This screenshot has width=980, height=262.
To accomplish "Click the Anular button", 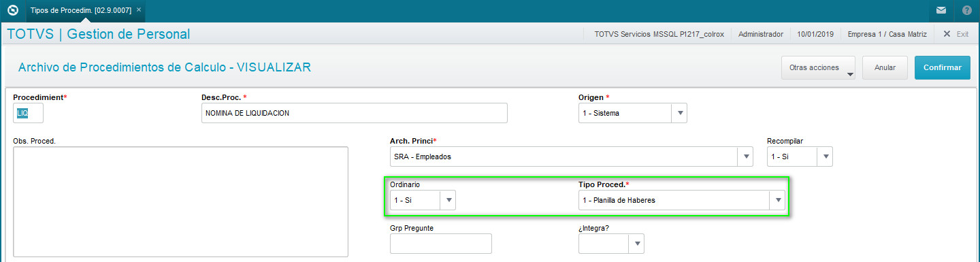I will [x=885, y=67].
